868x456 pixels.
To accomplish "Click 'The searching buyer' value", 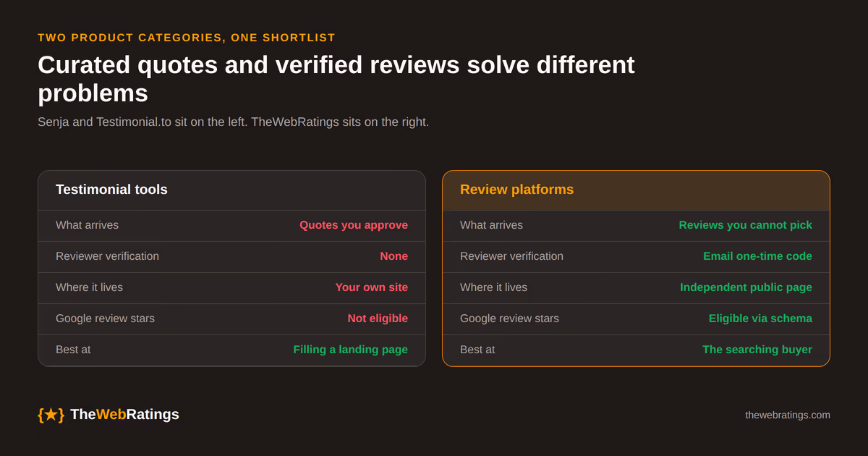I will pos(757,350).
